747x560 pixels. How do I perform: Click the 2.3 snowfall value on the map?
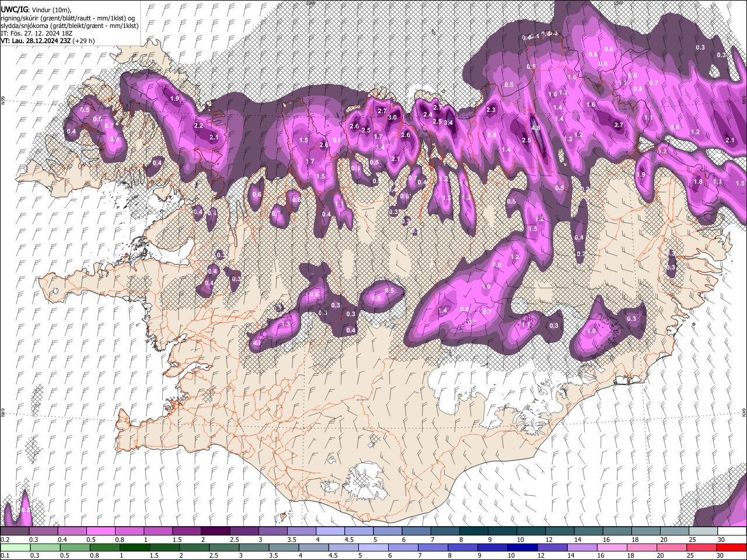(491, 110)
